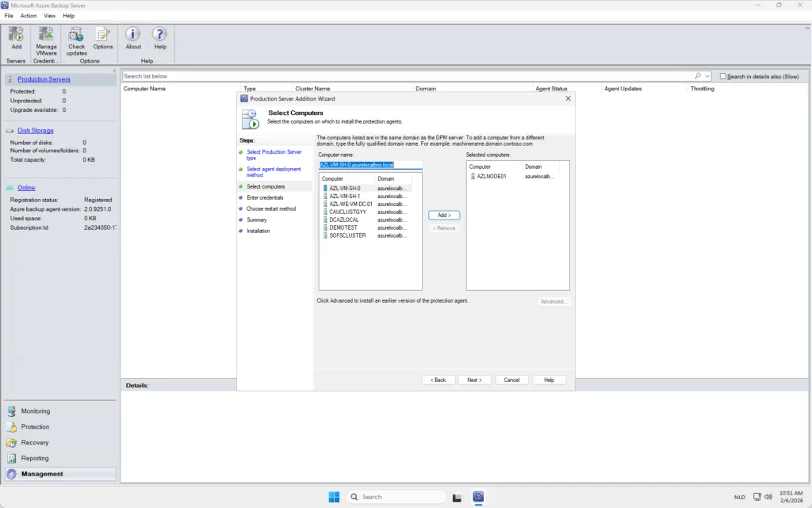
Task: Click the Check updates toolbar icon
Action: click(76, 35)
